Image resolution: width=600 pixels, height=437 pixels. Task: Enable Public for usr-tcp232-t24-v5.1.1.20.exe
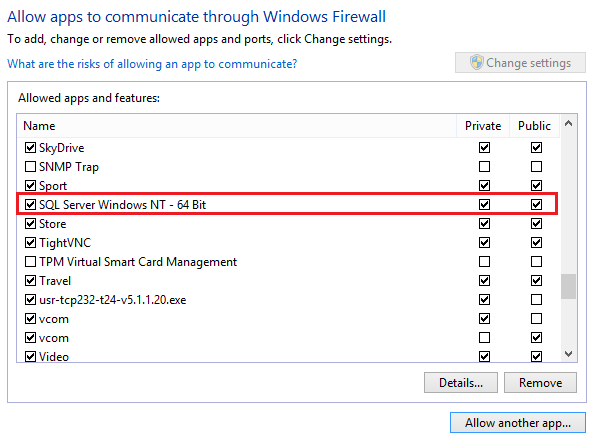tap(537, 300)
